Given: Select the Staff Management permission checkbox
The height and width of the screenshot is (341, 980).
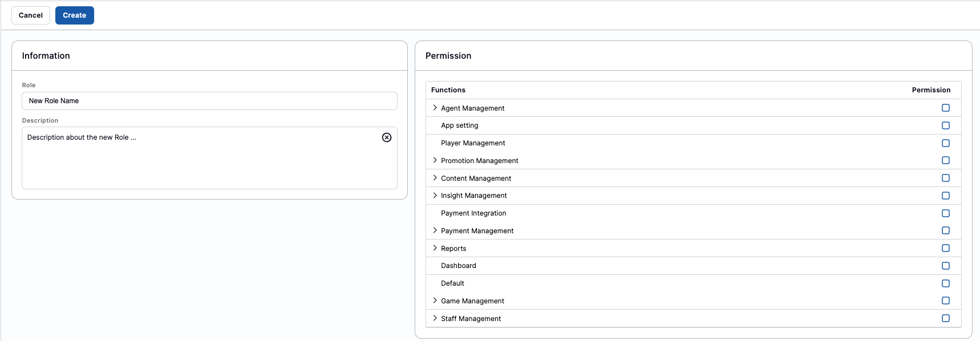Looking at the screenshot, I should [x=946, y=318].
